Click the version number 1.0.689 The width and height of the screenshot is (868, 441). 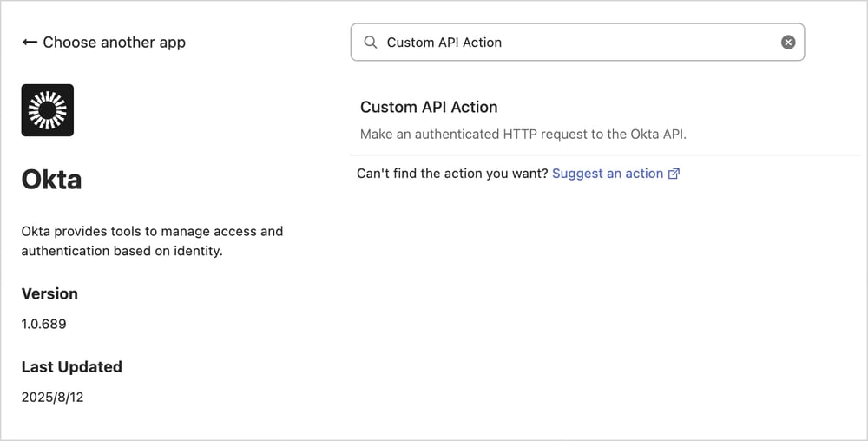[43, 324]
